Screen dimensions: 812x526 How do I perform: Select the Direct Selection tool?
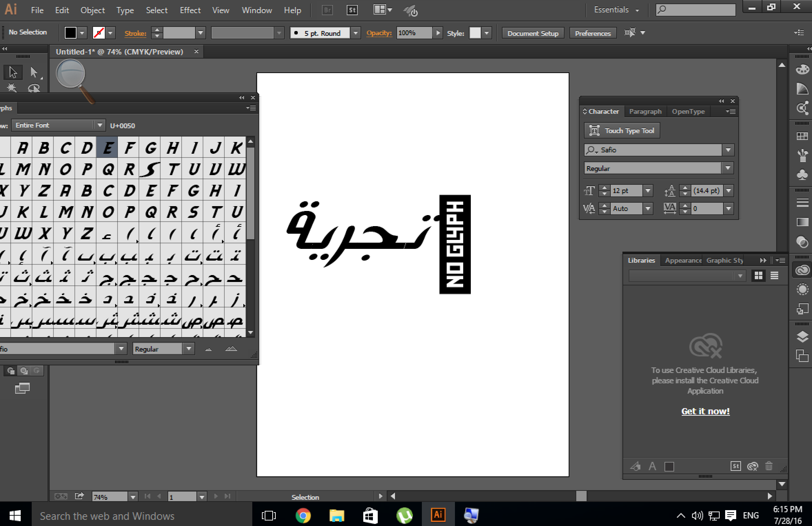click(x=34, y=72)
